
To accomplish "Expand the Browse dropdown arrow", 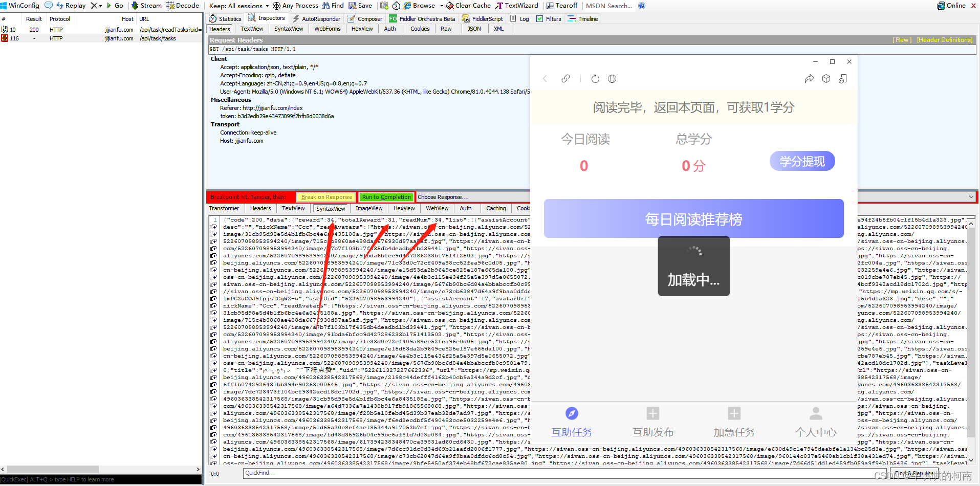I will 441,6.
